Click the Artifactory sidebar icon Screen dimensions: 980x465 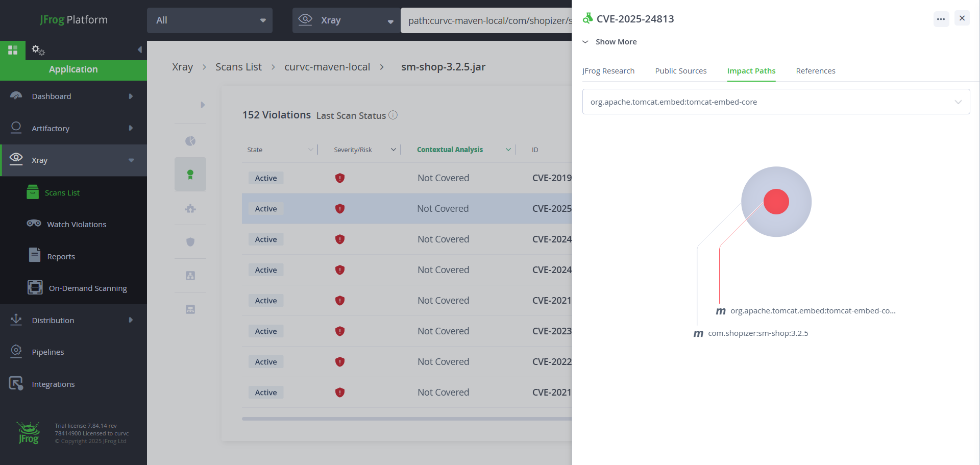tap(16, 128)
